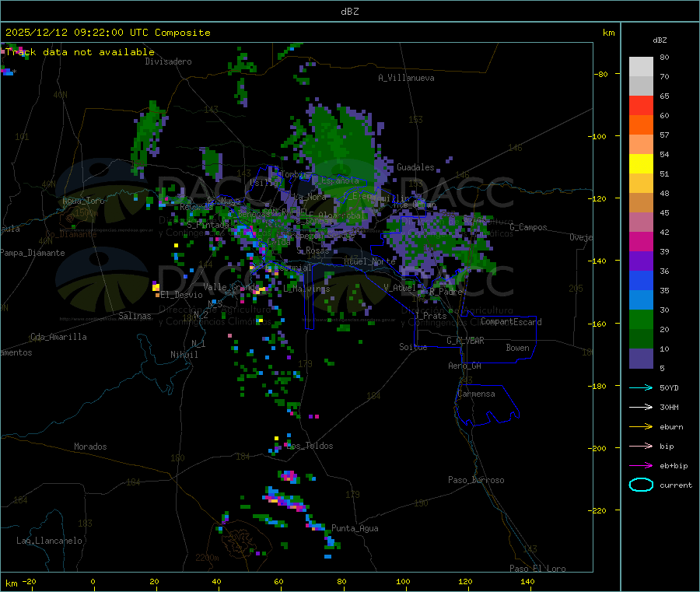Click the -100 tick on the vertical axis
The height and width of the screenshot is (592, 700).
coord(597,136)
